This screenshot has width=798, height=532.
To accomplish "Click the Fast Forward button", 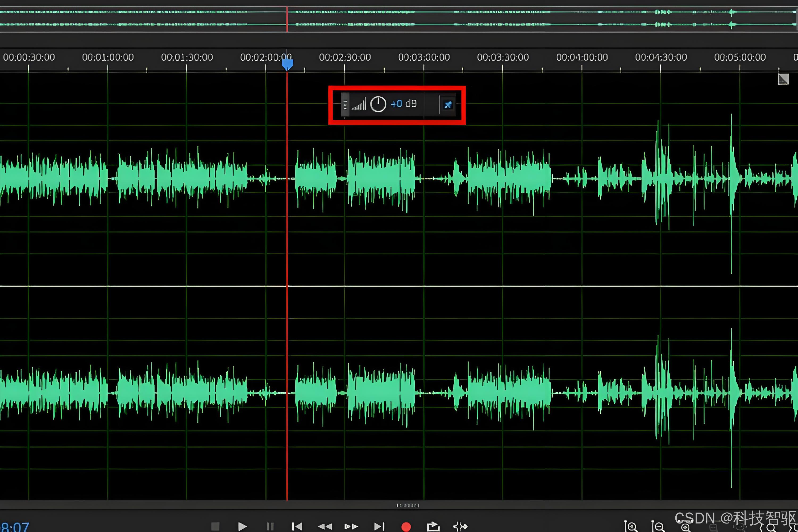I will [x=351, y=526].
